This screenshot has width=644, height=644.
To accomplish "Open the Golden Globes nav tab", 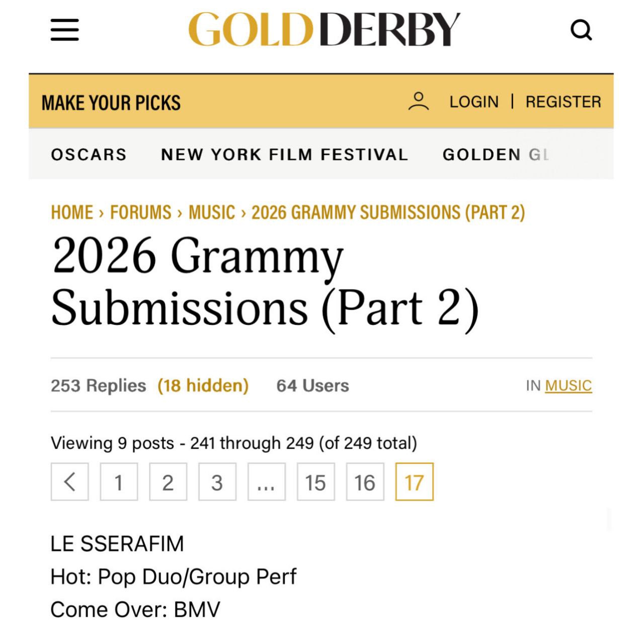I will (x=496, y=154).
